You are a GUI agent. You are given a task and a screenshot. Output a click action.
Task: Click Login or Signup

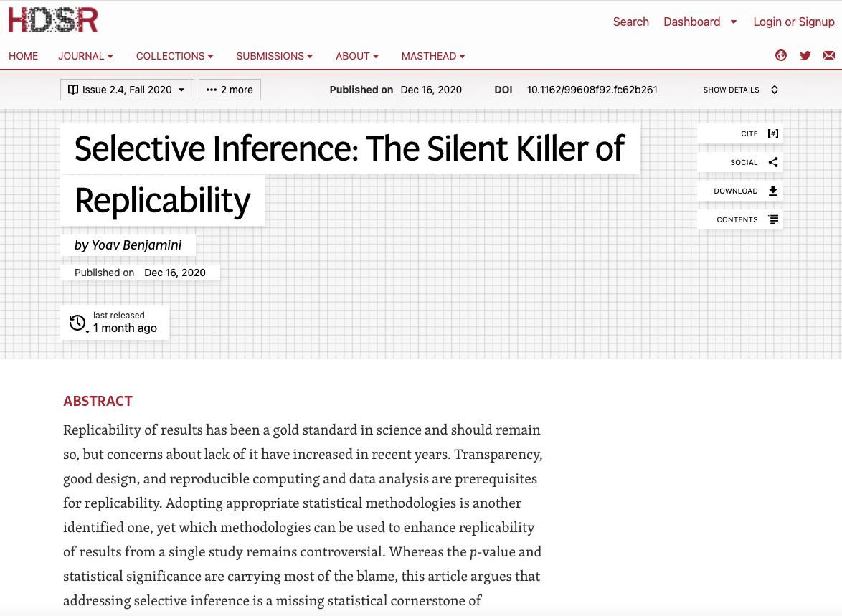(794, 22)
